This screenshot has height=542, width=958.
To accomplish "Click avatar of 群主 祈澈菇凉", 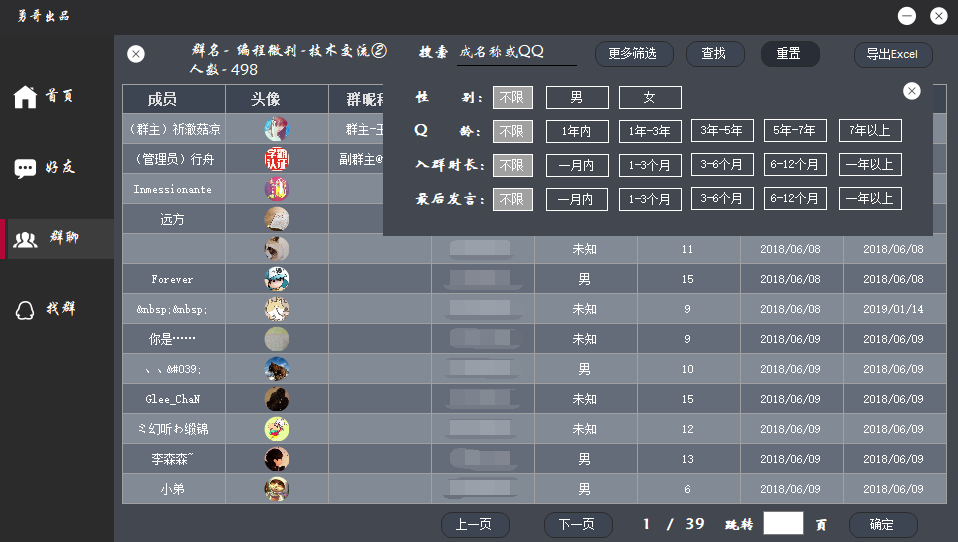I will (x=277, y=129).
